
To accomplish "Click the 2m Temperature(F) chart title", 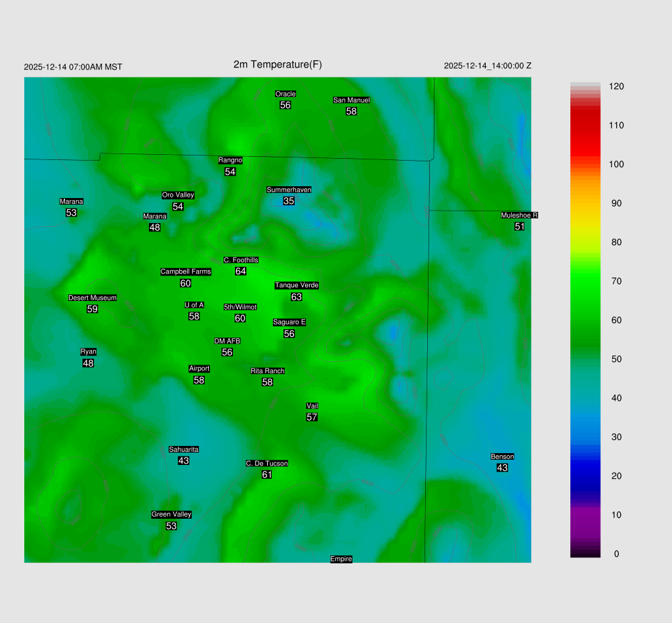I will pos(278,64).
